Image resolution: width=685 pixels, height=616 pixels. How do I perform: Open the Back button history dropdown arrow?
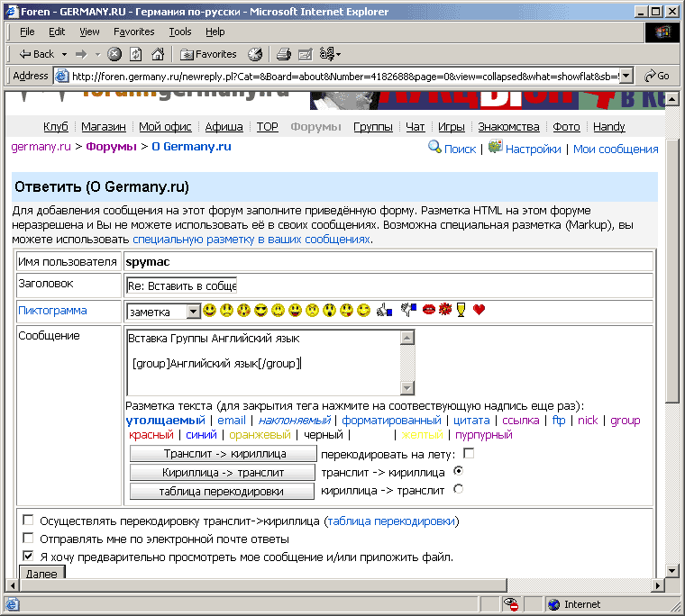[62, 54]
